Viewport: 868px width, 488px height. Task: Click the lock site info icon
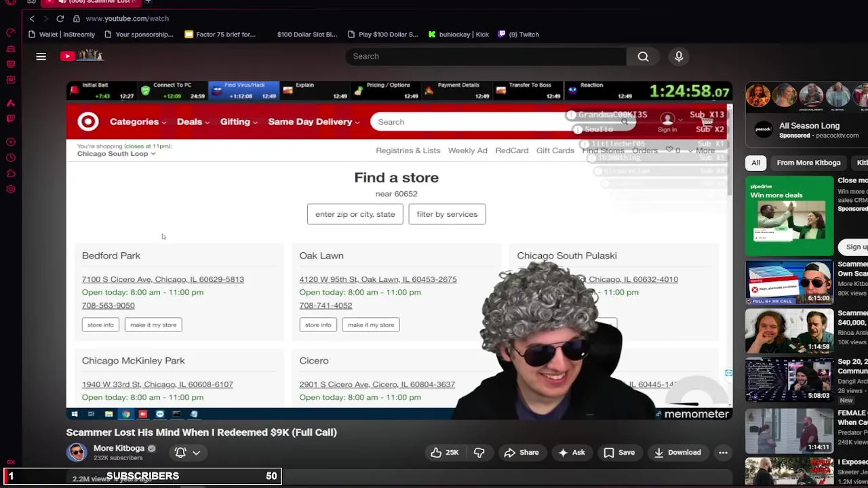77,18
